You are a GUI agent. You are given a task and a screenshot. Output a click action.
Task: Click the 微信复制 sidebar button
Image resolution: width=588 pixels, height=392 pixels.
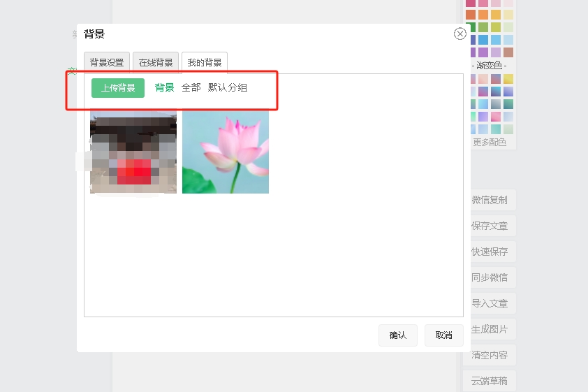click(490, 200)
